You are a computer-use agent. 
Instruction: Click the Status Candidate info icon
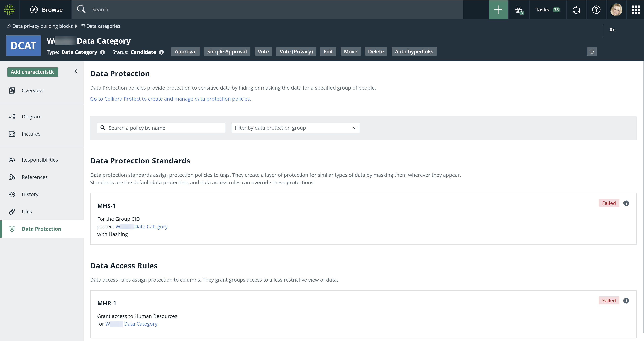[x=161, y=52]
